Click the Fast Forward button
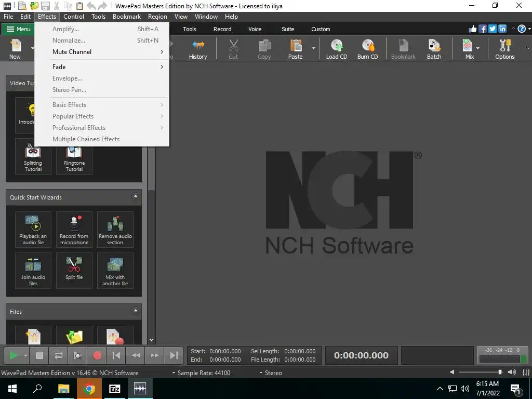532x399 pixels. tap(154, 355)
